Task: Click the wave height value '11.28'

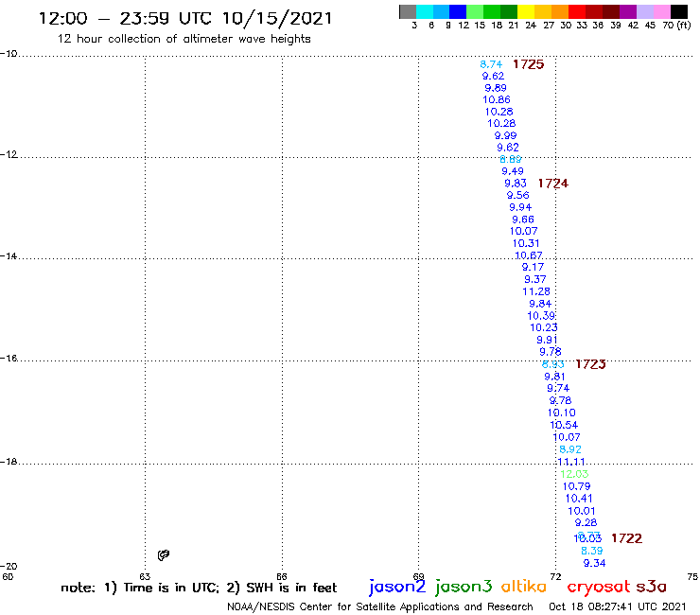Action: pyautogui.click(x=536, y=291)
